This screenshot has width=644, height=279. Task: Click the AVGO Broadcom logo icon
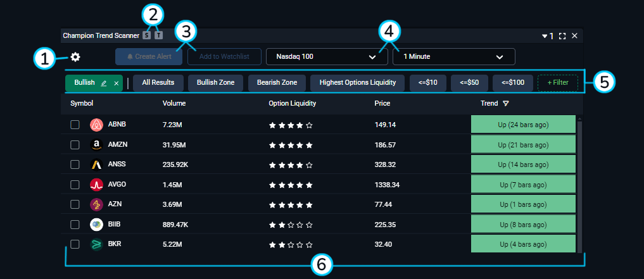point(96,185)
